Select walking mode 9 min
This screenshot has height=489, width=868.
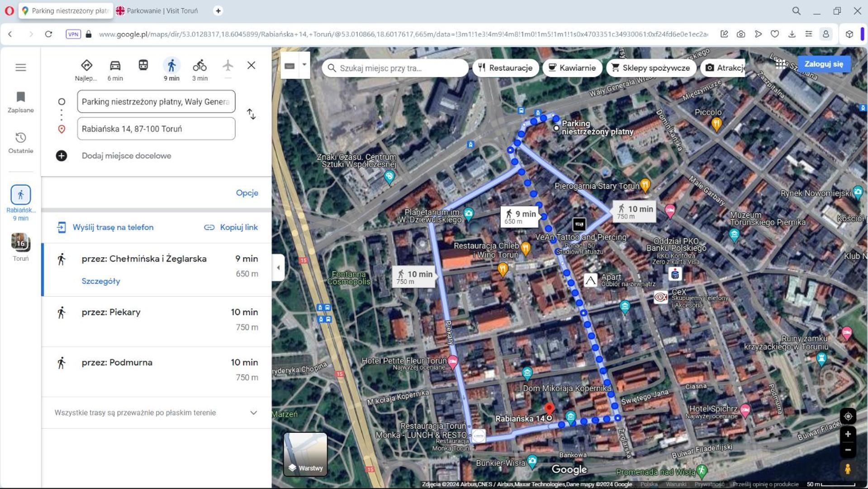point(171,70)
